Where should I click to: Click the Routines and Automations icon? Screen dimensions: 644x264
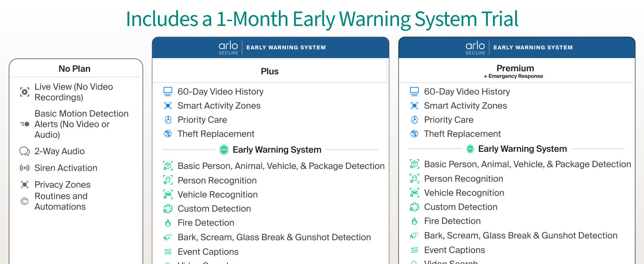(25, 202)
